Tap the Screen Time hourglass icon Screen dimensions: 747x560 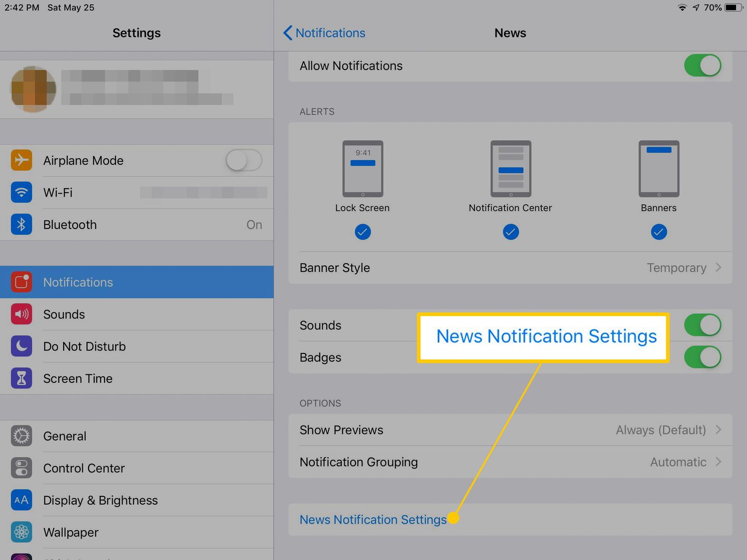point(21,378)
